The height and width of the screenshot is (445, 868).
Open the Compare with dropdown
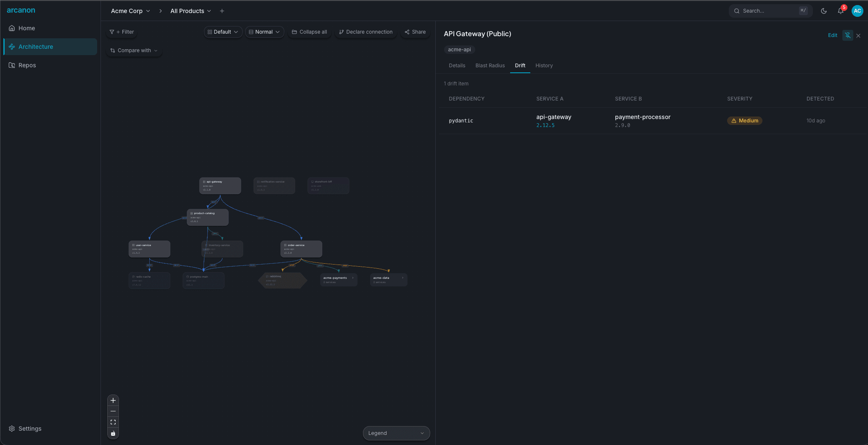coord(134,50)
